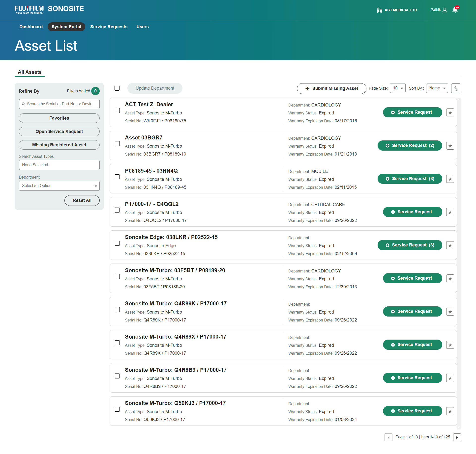Select the All Assets tab
476x454 pixels.
coord(30,72)
